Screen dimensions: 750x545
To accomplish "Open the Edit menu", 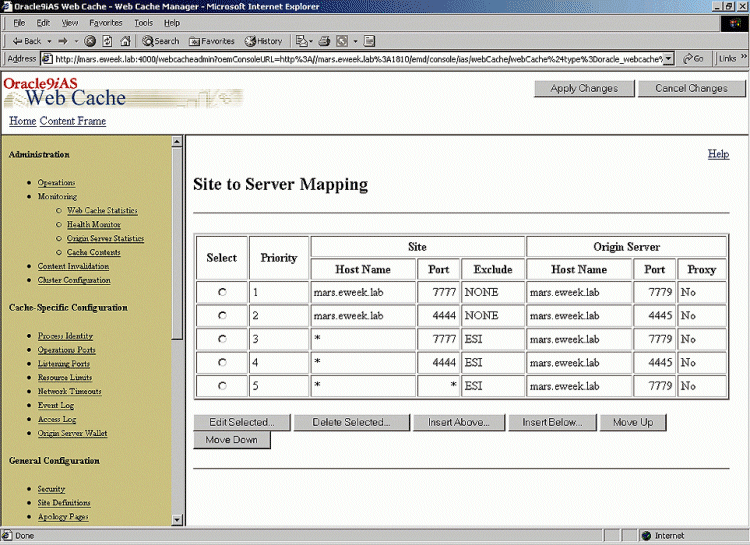I will [43, 23].
